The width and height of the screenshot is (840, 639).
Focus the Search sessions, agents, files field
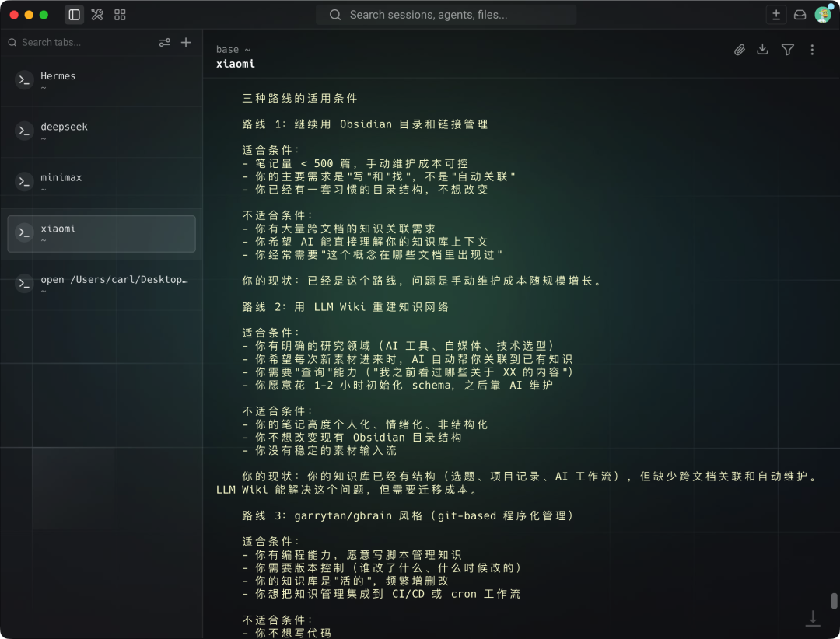tap(446, 15)
